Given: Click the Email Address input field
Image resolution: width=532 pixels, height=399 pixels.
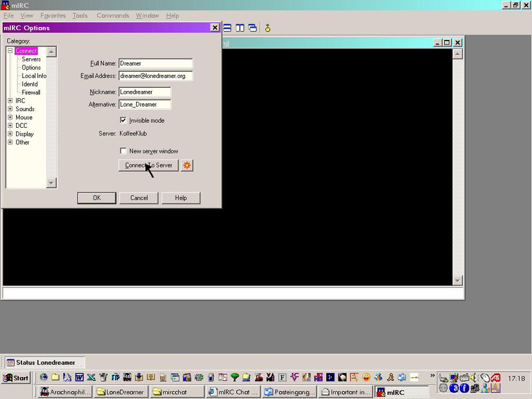Looking at the screenshot, I should (x=156, y=76).
